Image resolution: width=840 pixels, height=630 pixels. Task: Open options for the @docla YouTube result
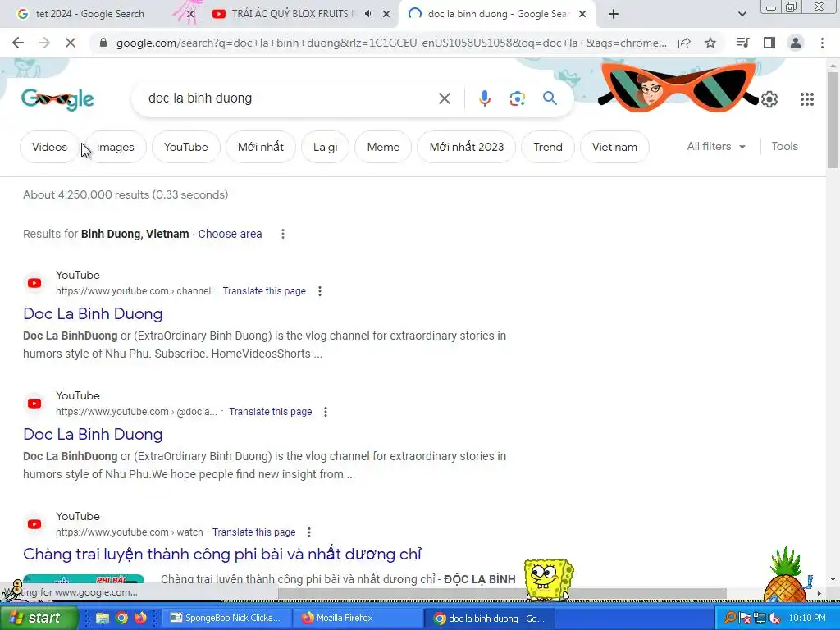pyautogui.click(x=326, y=412)
